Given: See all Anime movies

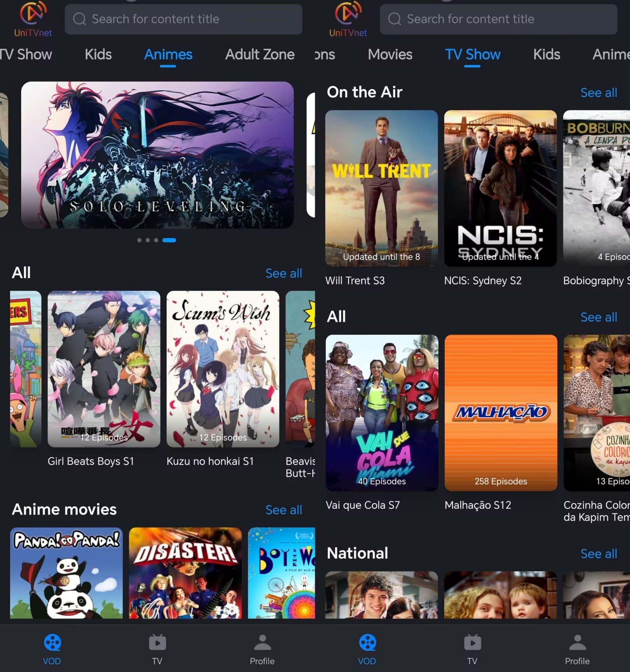Looking at the screenshot, I should pyautogui.click(x=283, y=510).
